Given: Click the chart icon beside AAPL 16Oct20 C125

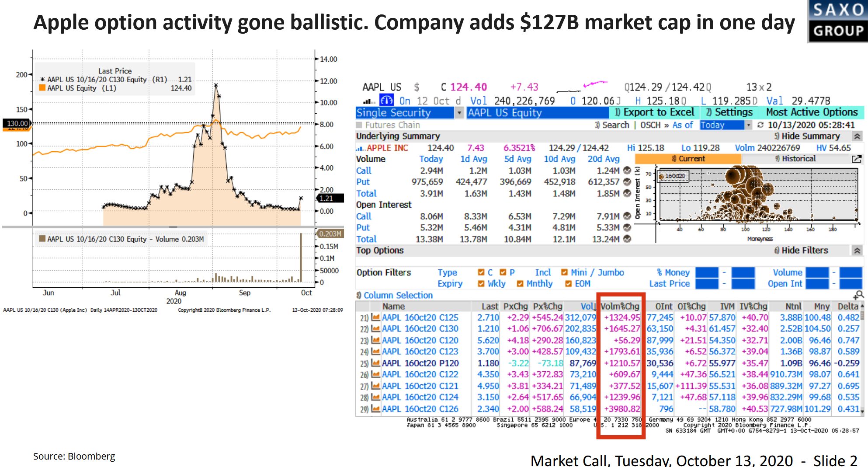Looking at the screenshot, I should (x=375, y=317).
